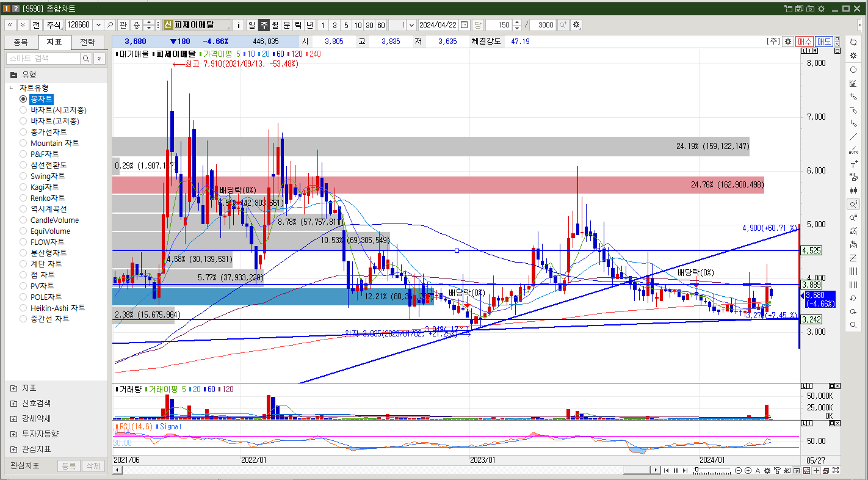Open the smart search dropdown chevron
868x480 pixels.
pos(98,59)
